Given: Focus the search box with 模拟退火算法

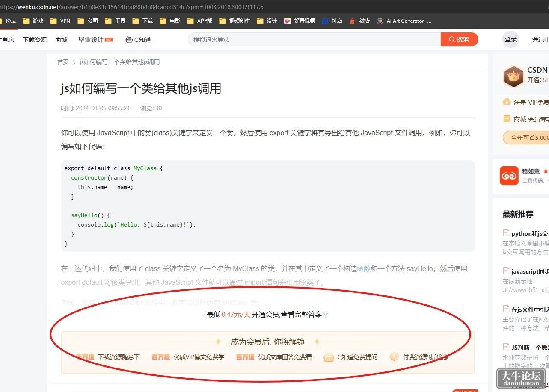Looking at the screenshot, I should [x=315, y=39].
